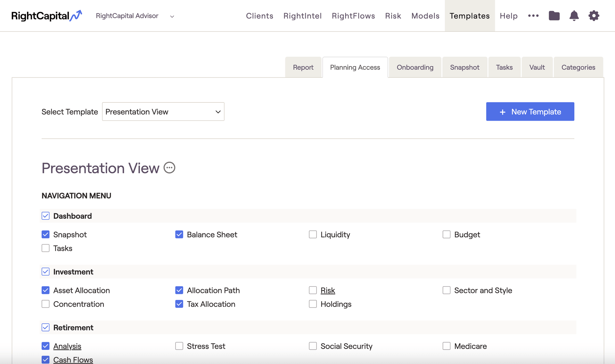The image size is (615, 364).
Task: Switch to the Vault tab
Action: tap(537, 67)
